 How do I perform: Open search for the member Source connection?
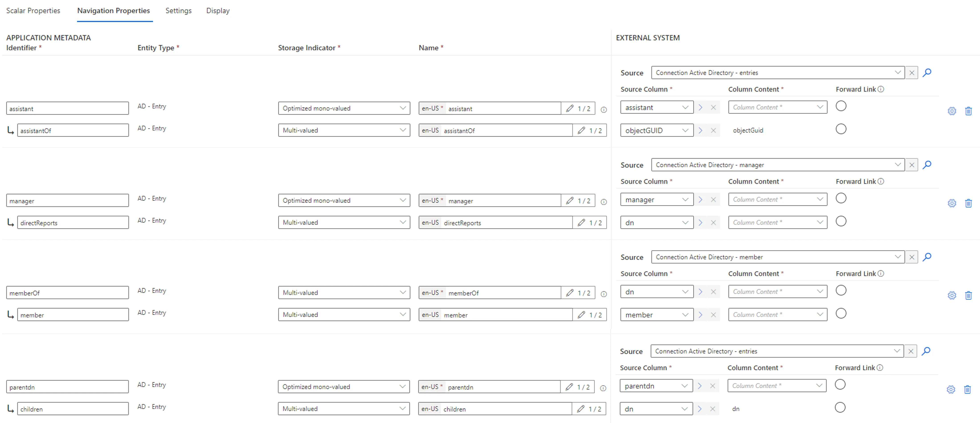pos(927,257)
